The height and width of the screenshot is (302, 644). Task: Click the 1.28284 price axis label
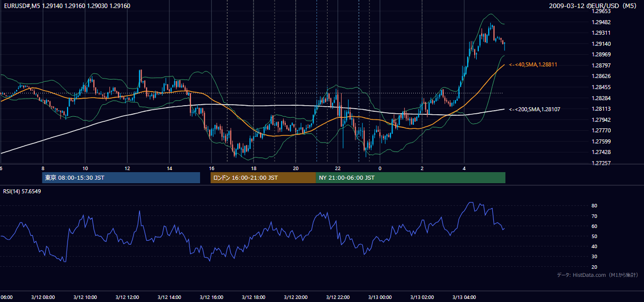pyautogui.click(x=602, y=98)
